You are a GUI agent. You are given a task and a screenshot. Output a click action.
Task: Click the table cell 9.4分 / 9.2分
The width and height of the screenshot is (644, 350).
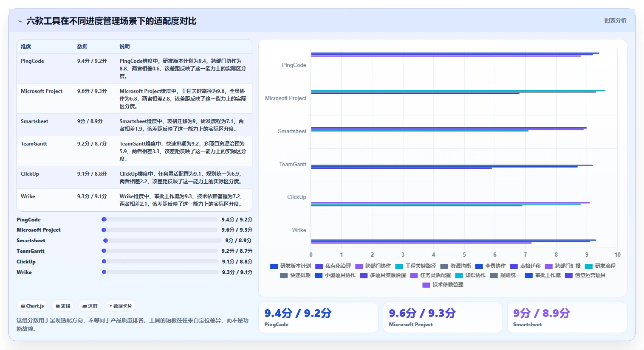92,61
